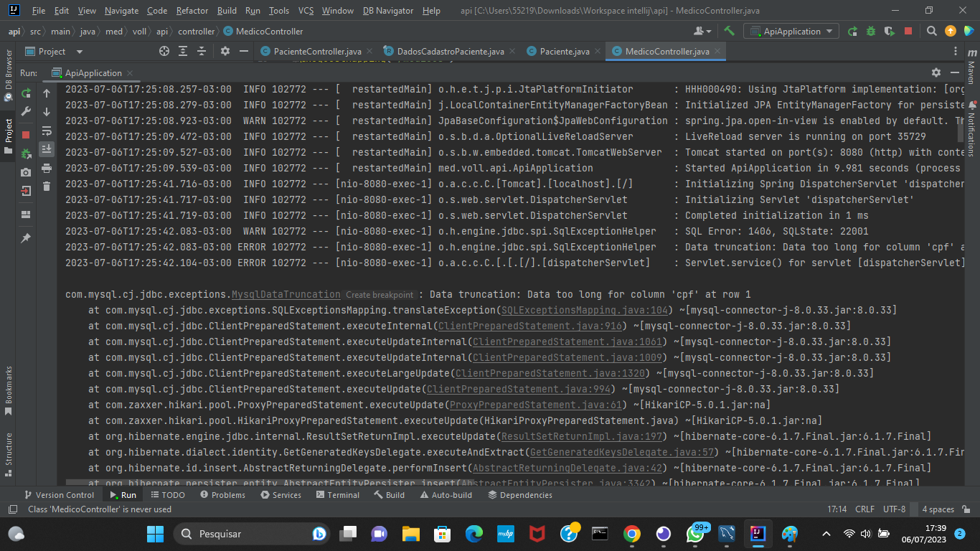Viewport: 980px width, 551px height.
Task: Build project with hammer icon
Action: 730,31
